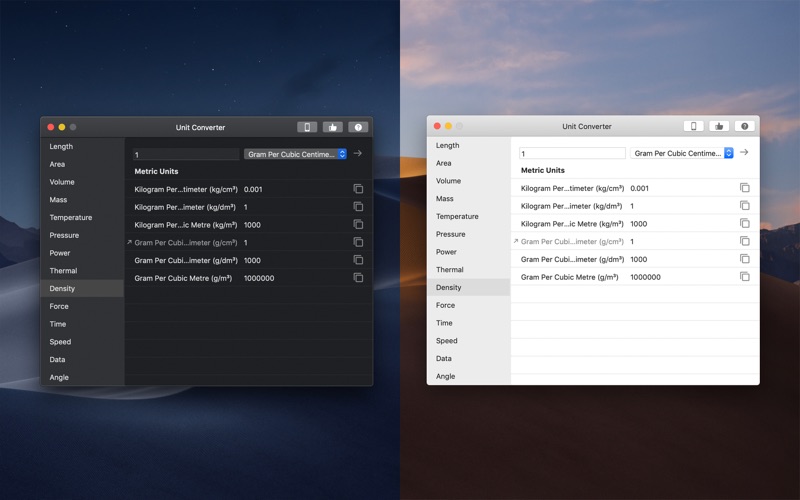Click thumbs-up icon in dark window toolbar

333,127
